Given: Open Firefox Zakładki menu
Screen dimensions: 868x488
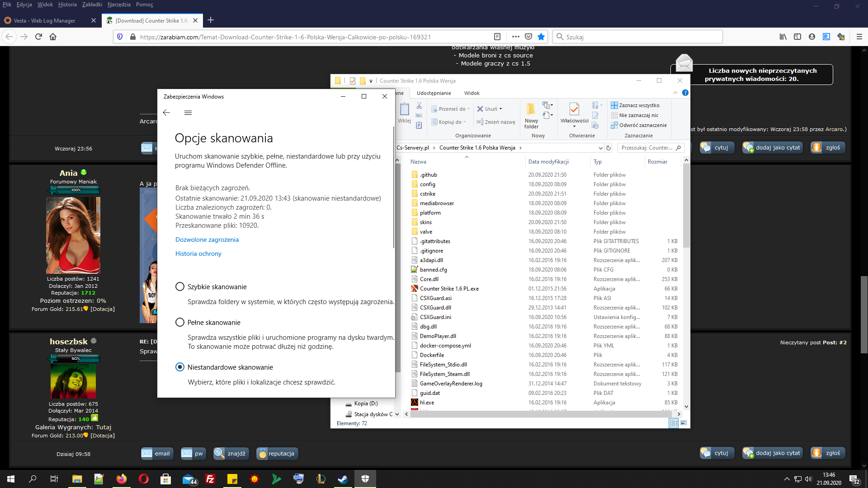Looking at the screenshot, I should 92,5.
